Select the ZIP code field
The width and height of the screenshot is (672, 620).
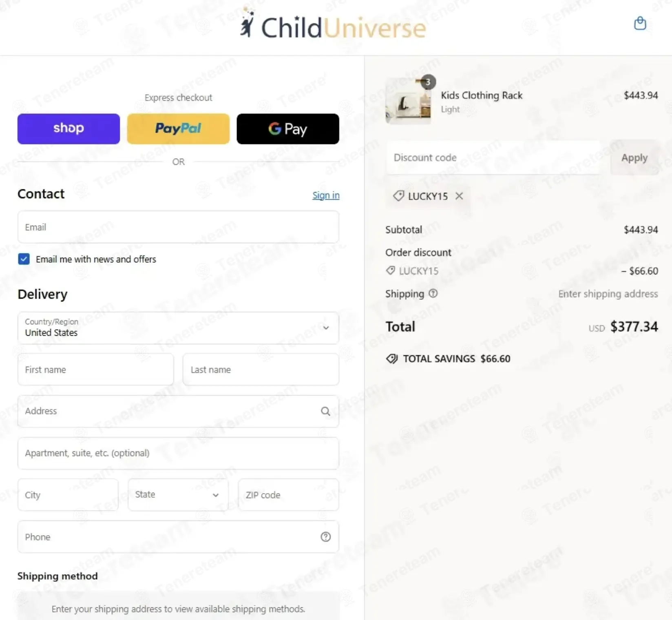click(288, 495)
